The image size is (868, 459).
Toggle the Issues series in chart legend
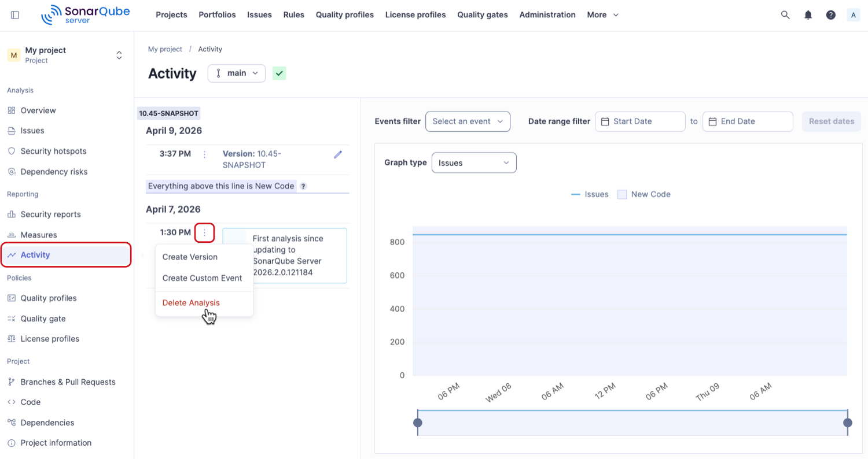[x=590, y=194]
